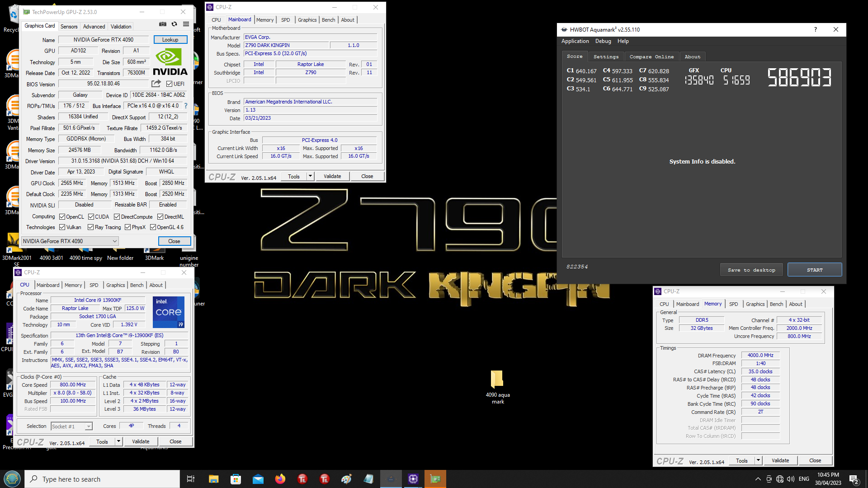Open the New folder desktop icon

click(x=120, y=254)
